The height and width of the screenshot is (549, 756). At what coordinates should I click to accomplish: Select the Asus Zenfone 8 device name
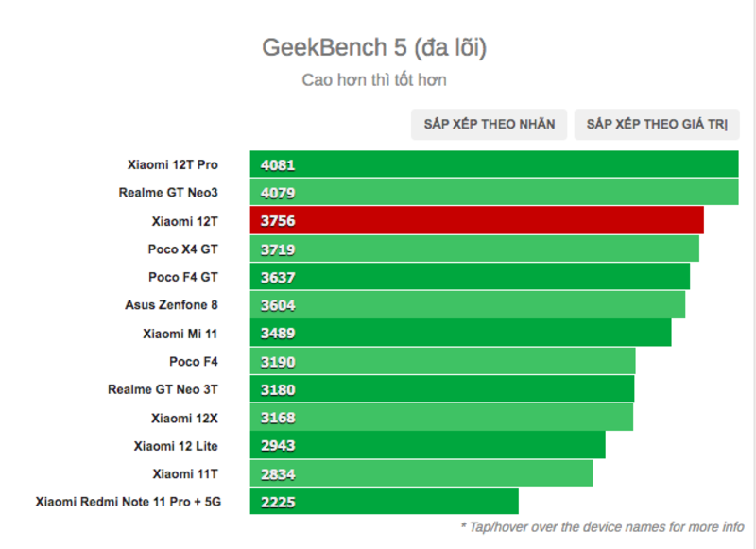[171, 305]
